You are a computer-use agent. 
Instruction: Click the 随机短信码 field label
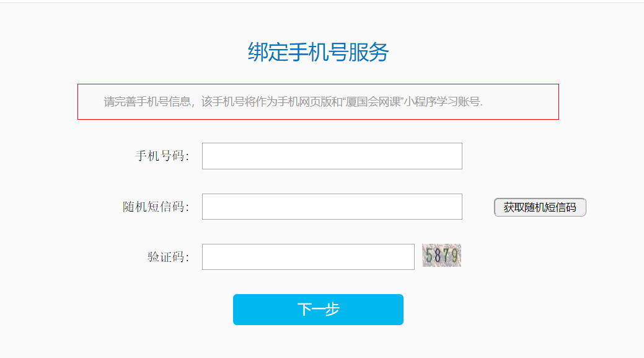pyautogui.click(x=156, y=207)
